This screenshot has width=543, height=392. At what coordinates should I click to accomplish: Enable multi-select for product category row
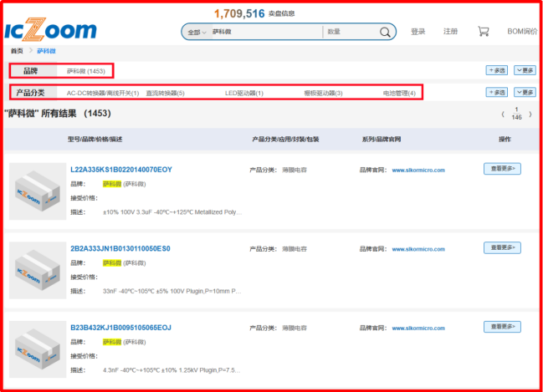pyautogui.click(x=496, y=92)
